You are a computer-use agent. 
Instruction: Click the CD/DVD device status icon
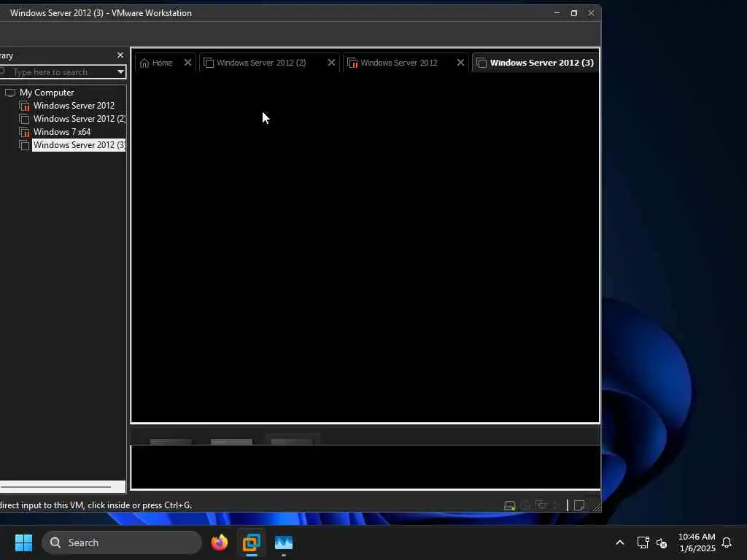click(525, 505)
